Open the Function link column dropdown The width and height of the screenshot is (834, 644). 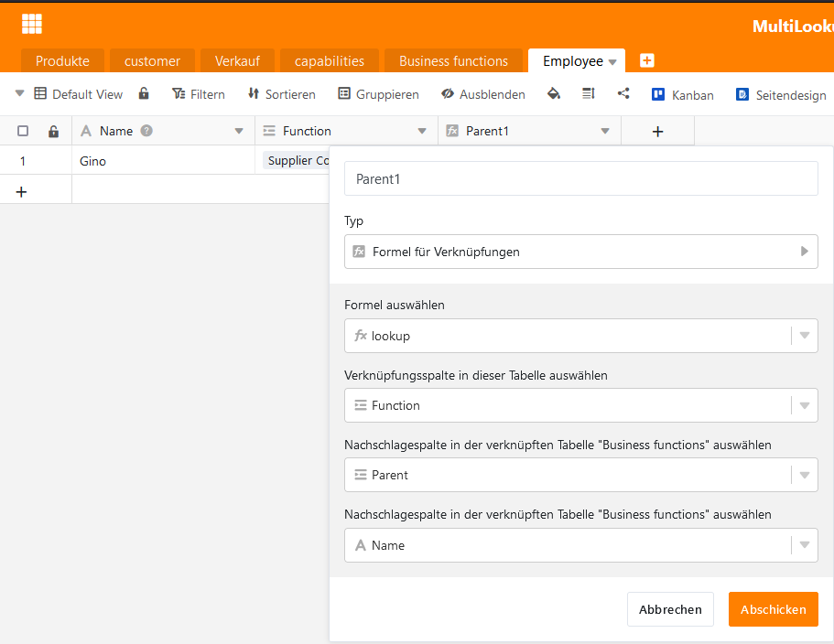(580, 405)
